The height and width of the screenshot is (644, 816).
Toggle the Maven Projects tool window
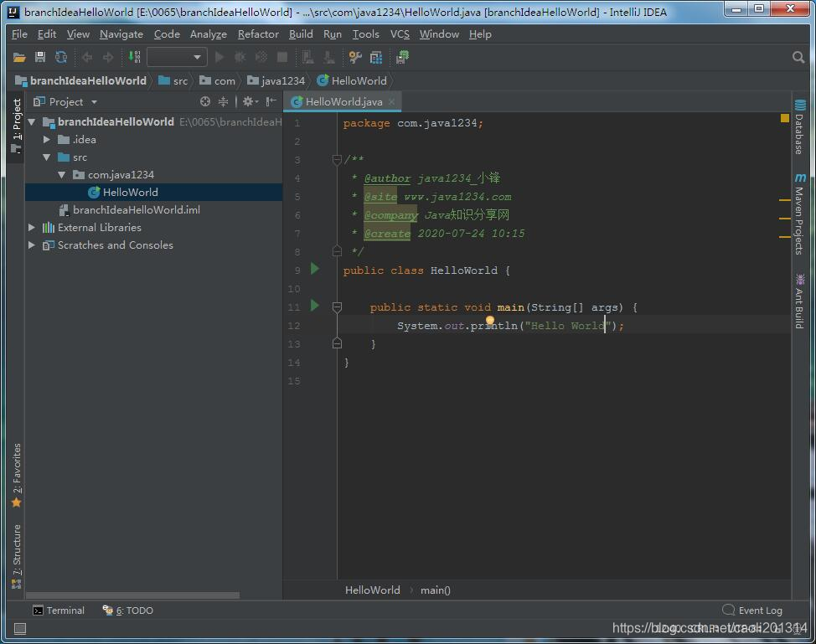tap(799, 214)
